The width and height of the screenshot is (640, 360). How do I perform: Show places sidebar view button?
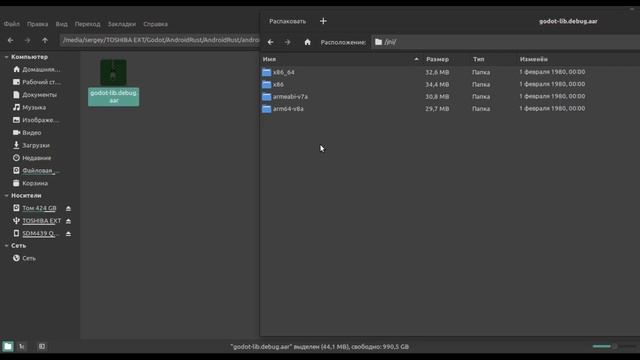8,347
